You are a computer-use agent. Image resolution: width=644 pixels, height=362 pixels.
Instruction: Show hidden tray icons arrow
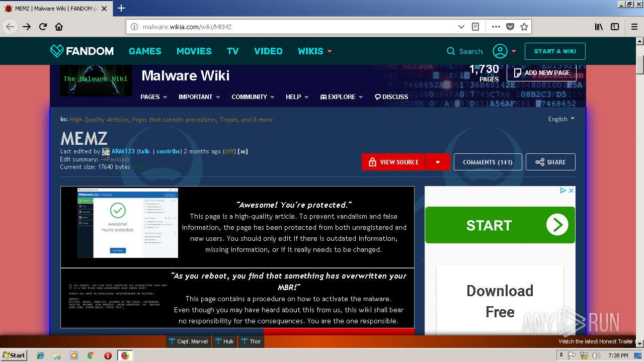point(561,355)
